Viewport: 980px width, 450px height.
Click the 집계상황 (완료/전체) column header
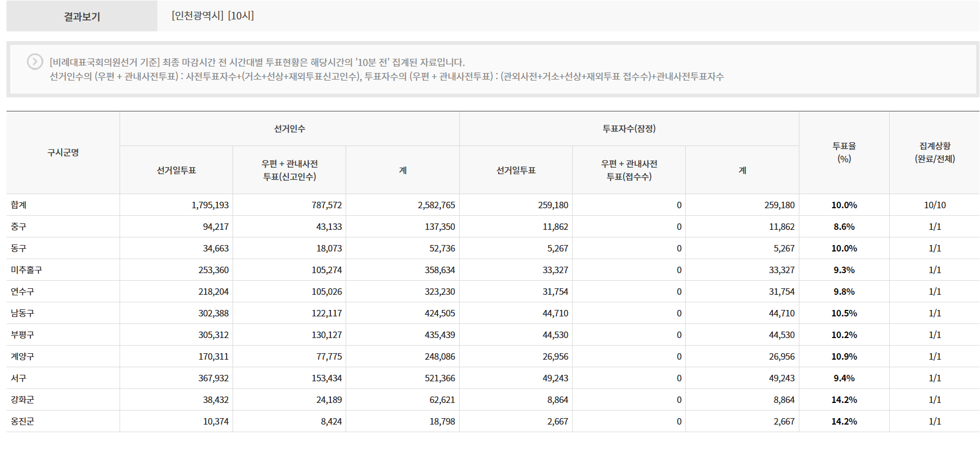click(x=935, y=153)
